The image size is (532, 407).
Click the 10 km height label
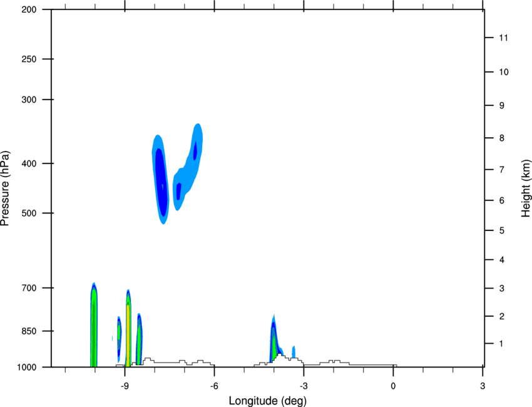pos(504,72)
